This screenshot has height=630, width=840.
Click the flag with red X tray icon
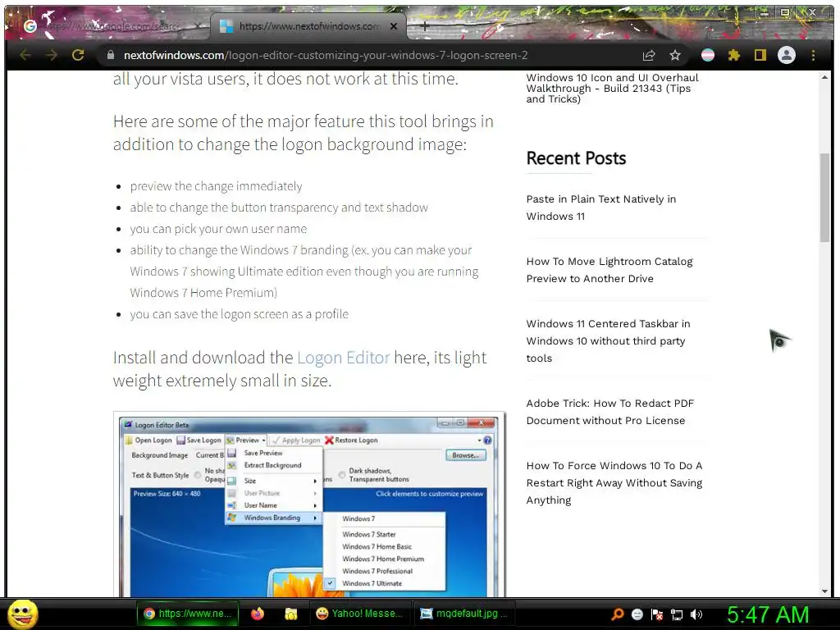click(657, 614)
